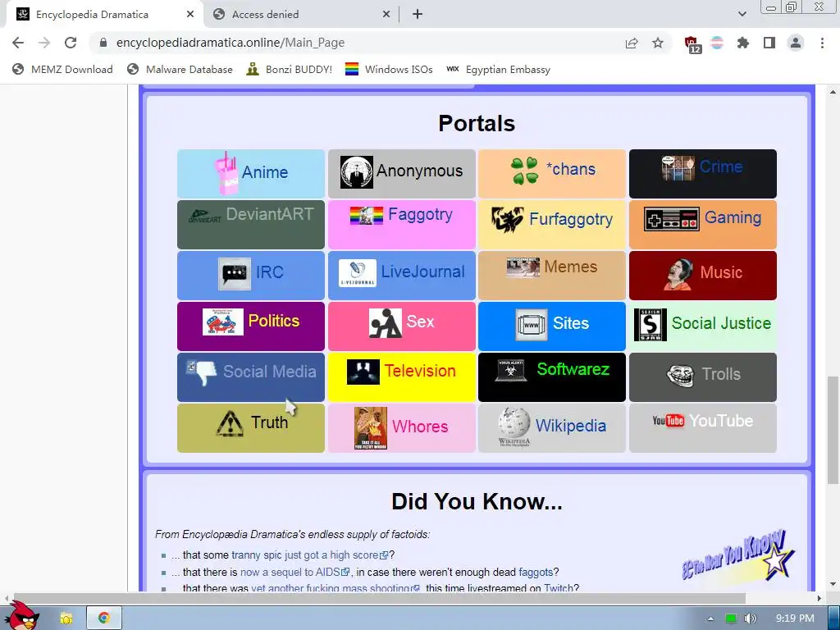This screenshot has width=840, height=630.
Task: Click the Softwarez virus alert laptop icon
Action: click(510, 371)
